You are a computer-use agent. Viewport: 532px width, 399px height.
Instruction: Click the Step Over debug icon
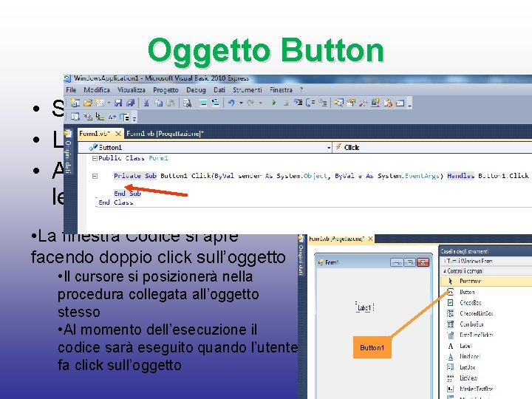(x=310, y=103)
